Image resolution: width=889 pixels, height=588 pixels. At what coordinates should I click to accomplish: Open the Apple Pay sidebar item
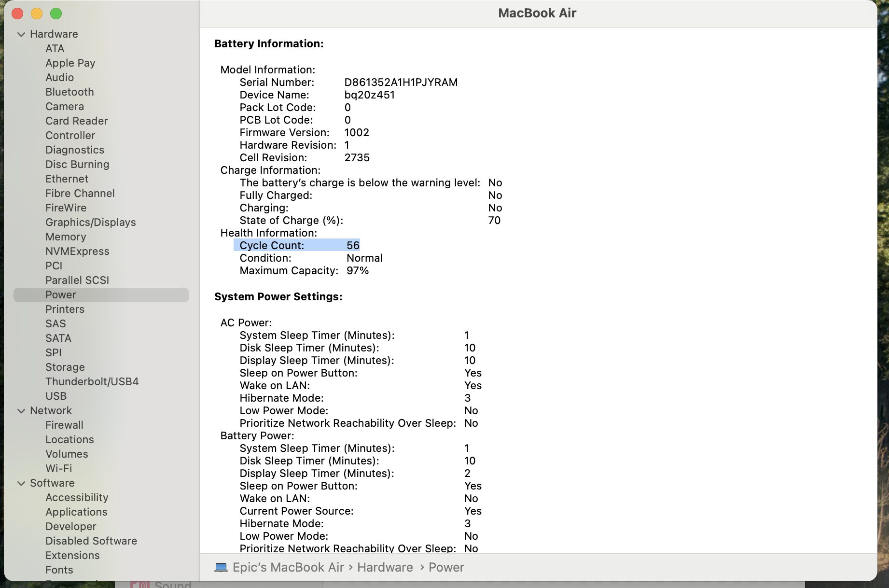pos(70,63)
